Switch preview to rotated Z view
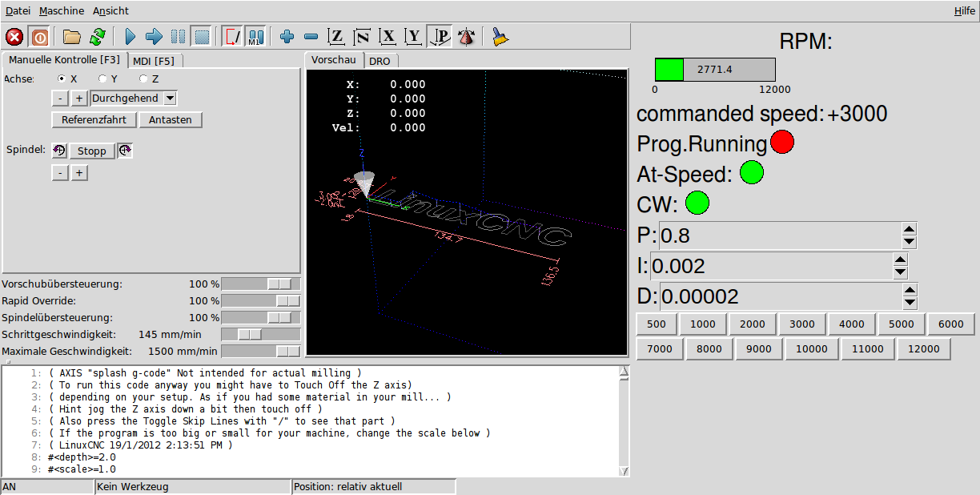This screenshot has height=495, width=980. 363,37
